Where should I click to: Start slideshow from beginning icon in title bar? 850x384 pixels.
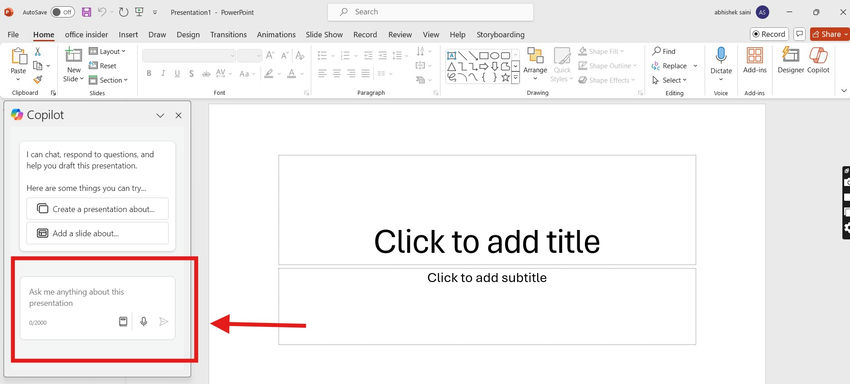(x=139, y=12)
